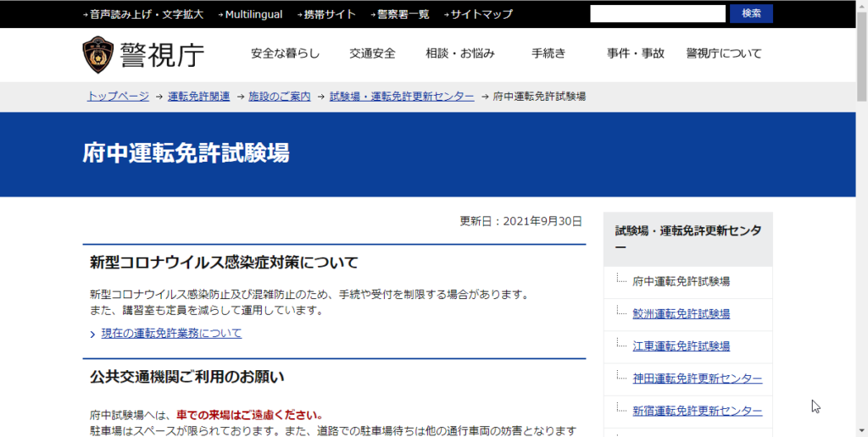Image resolution: width=868 pixels, height=437 pixels.
Task: Click the 検索 search button
Action: (751, 14)
